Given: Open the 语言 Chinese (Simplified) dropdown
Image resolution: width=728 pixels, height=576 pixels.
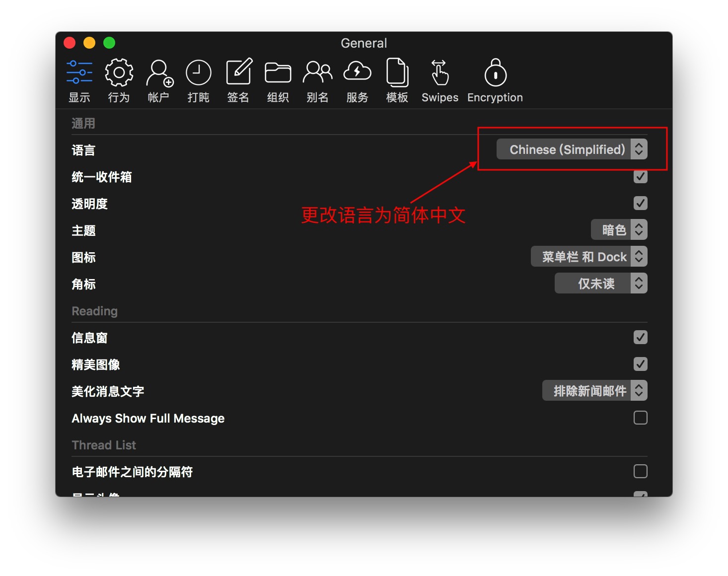Looking at the screenshot, I should pyautogui.click(x=572, y=149).
